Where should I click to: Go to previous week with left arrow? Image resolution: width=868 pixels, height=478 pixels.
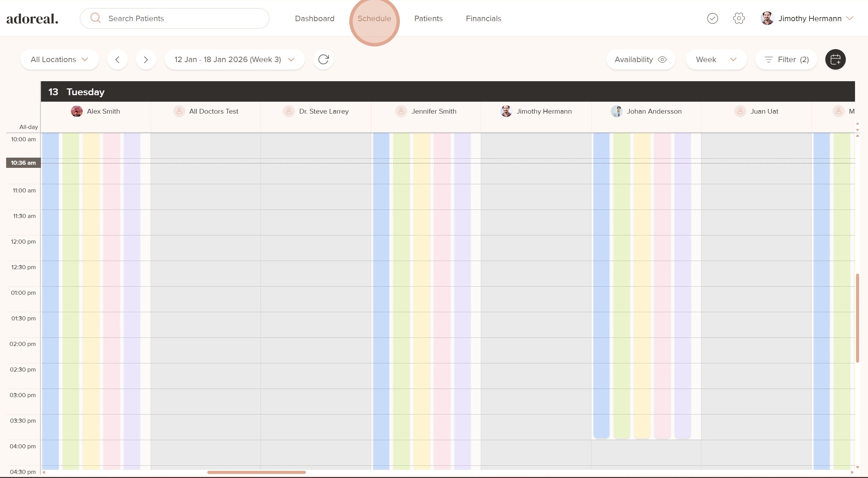[x=117, y=60]
